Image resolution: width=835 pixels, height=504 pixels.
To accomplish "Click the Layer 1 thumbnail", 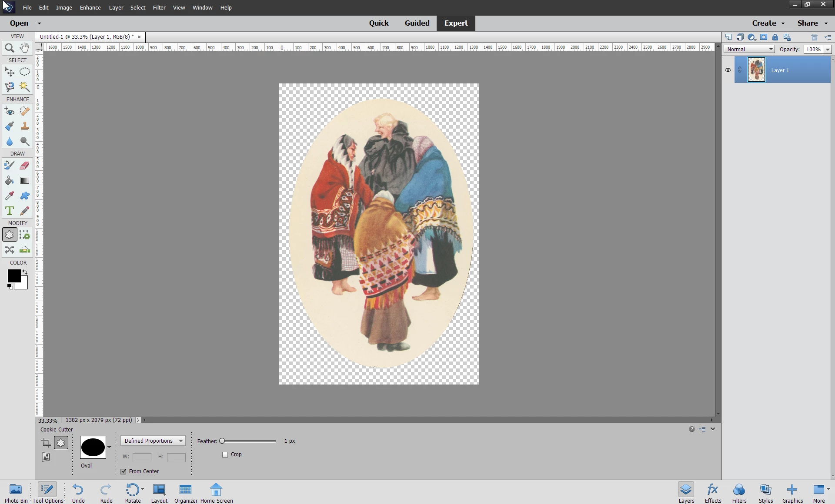I will (x=756, y=70).
